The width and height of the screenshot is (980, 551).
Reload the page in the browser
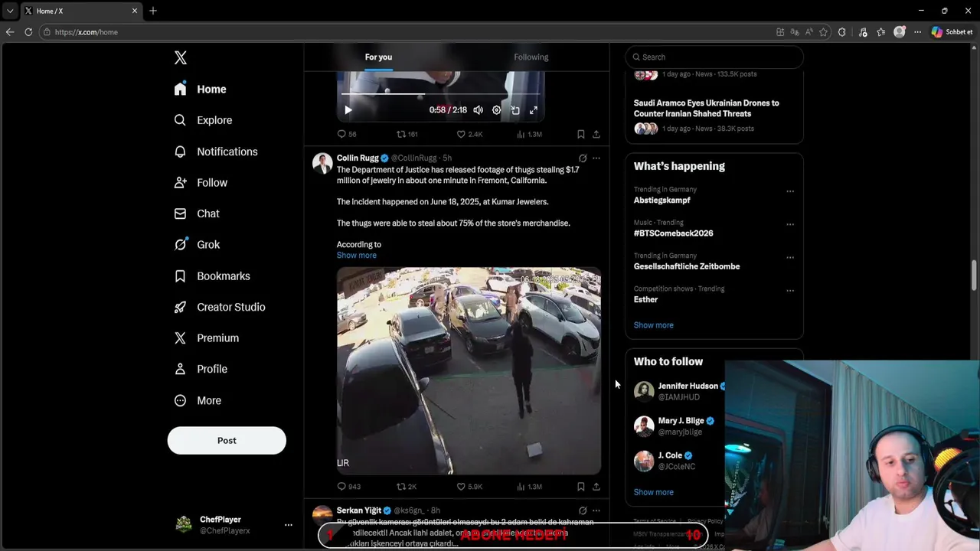(x=28, y=32)
